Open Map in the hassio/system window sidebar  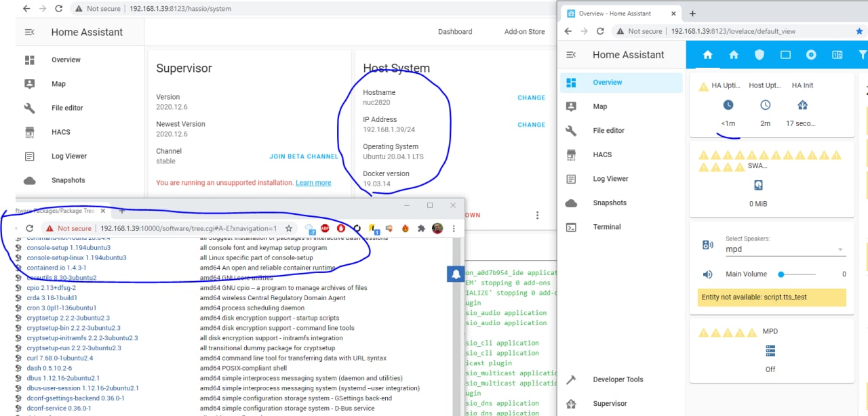coord(59,84)
